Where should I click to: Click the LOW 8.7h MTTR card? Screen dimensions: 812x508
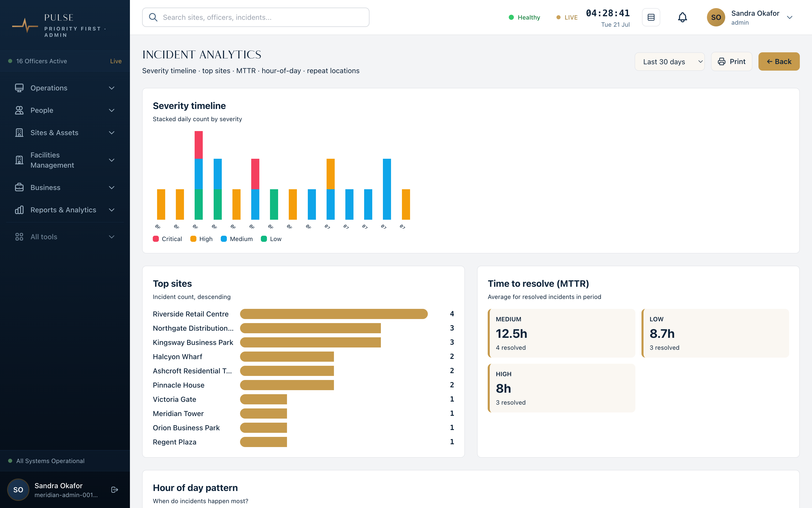tap(715, 333)
